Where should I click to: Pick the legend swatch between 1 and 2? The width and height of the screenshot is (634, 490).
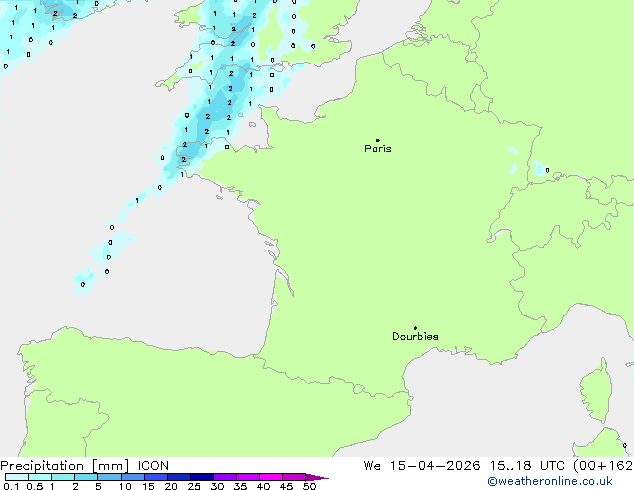[x=63, y=477]
